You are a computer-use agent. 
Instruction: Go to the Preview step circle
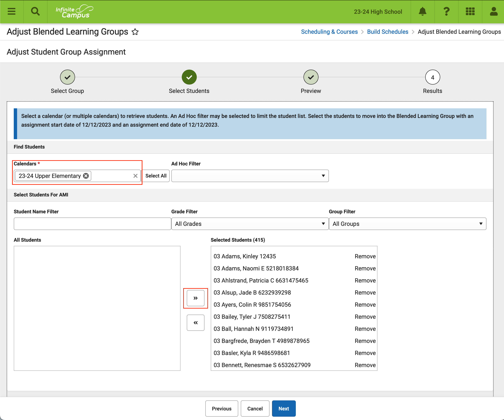pyautogui.click(x=311, y=77)
